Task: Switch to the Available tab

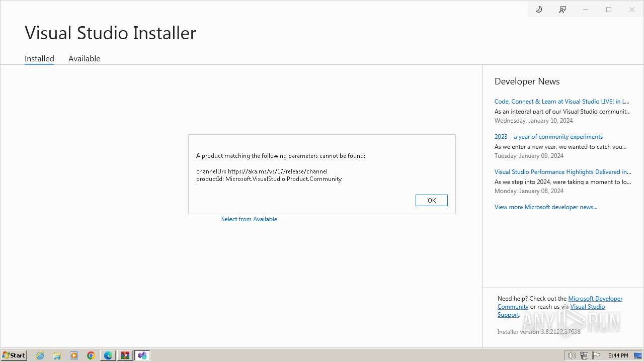Action: 85,59
